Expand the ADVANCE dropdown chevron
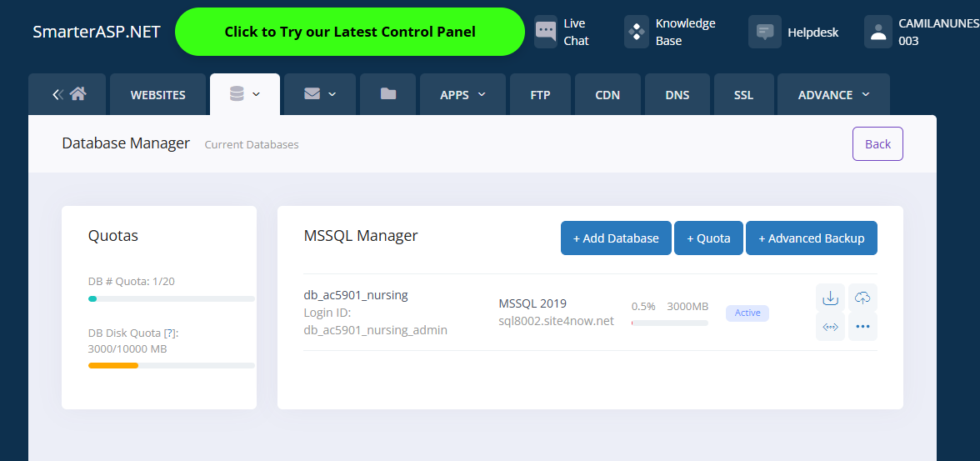The width and height of the screenshot is (980, 461). pos(866,94)
